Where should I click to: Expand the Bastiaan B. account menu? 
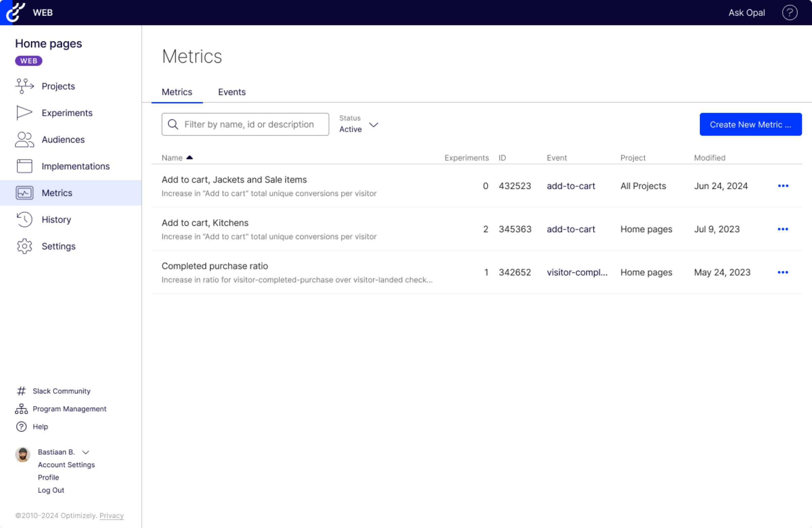[x=86, y=452]
